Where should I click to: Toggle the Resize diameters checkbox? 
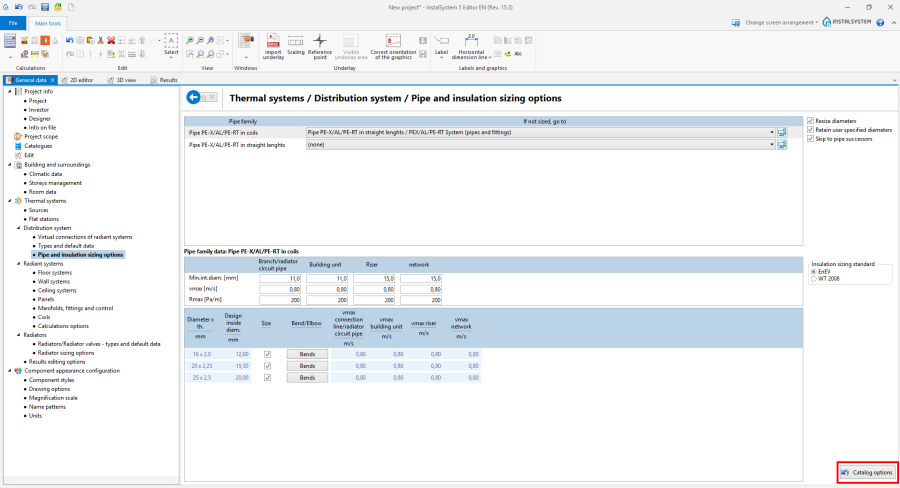point(810,121)
